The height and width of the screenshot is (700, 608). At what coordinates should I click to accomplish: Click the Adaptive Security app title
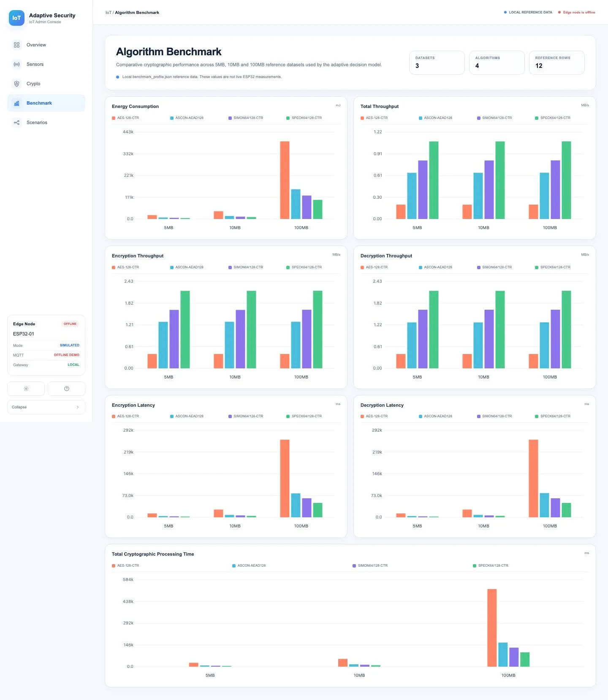tap(52, 15)
